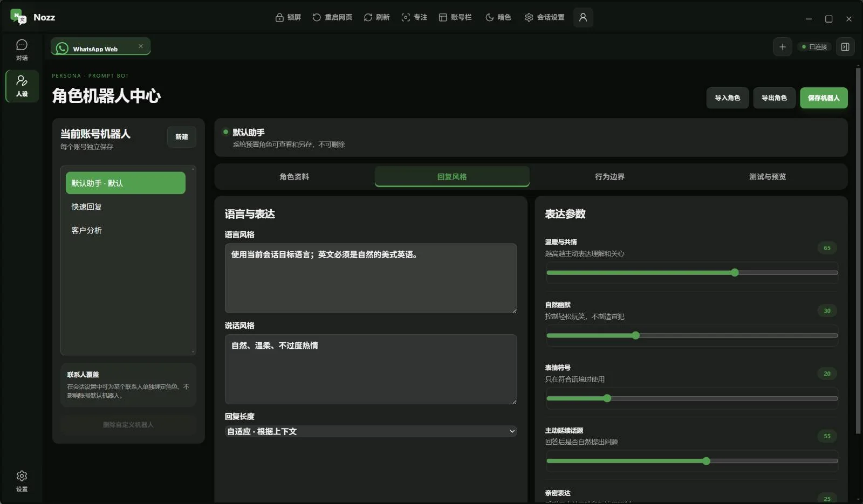Adjust the 温暖与共情 slider
This screenshot has height=504, width=863.
[x=692, y=273]
